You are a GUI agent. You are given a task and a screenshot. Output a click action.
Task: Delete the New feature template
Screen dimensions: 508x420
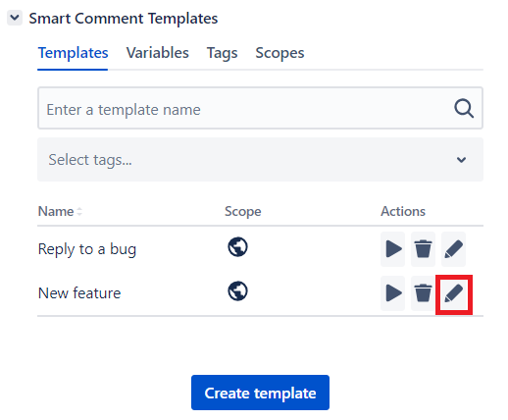pyautogui.click(x=423, y=293)
